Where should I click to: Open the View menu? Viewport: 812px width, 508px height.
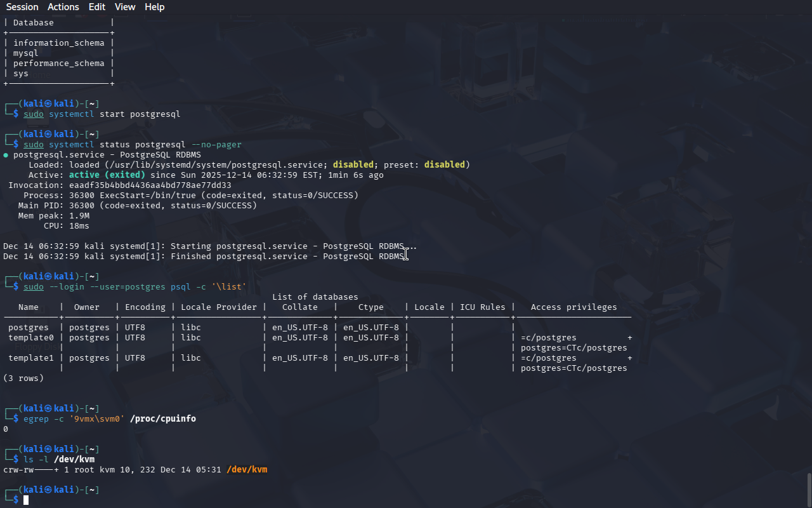125,7
